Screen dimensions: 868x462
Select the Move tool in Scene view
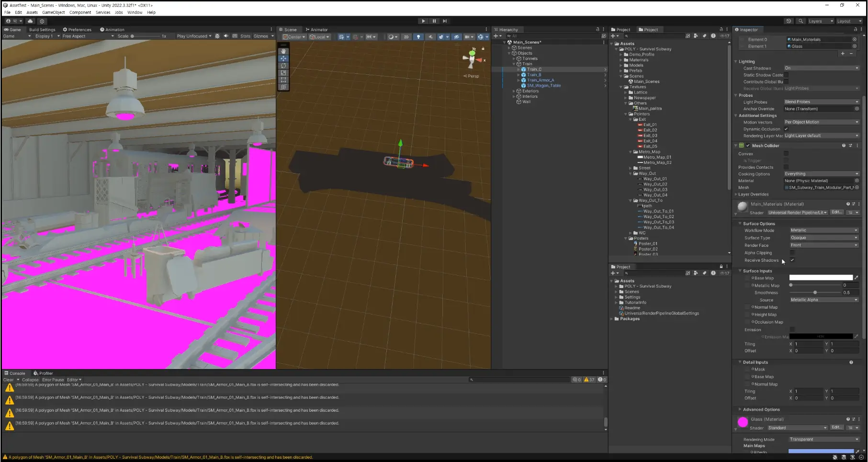(x=283, y=58)
